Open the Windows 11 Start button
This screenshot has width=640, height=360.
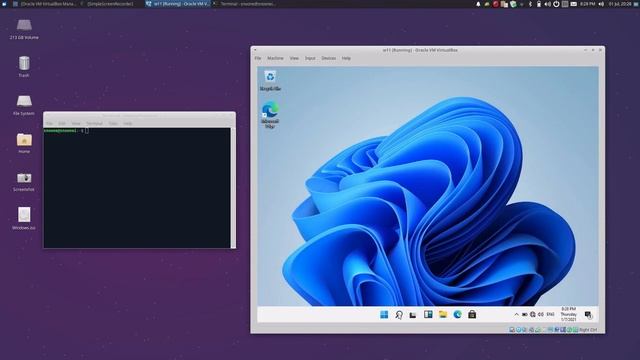tap(384, 314)
